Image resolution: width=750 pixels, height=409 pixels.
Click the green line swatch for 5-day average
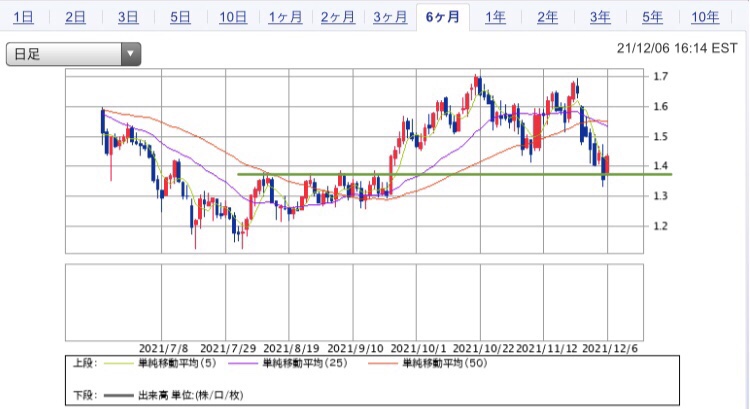tap(118, 364)
